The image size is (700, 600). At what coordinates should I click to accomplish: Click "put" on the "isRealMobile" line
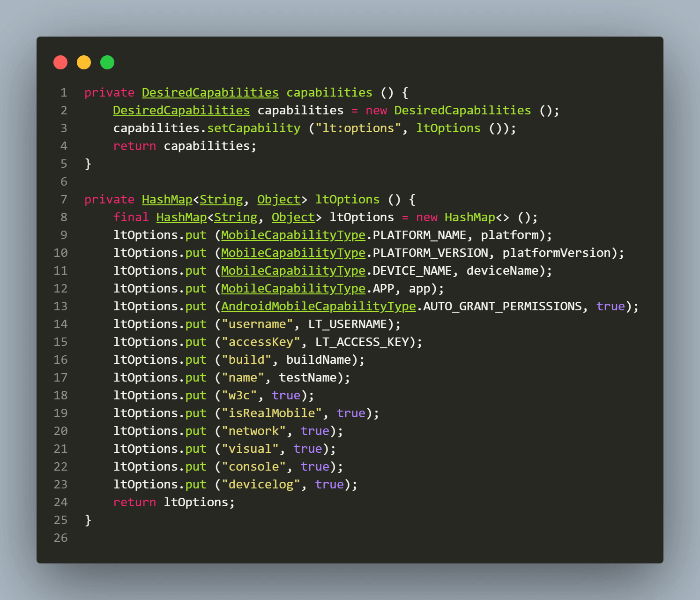click(x=196, y=413)
